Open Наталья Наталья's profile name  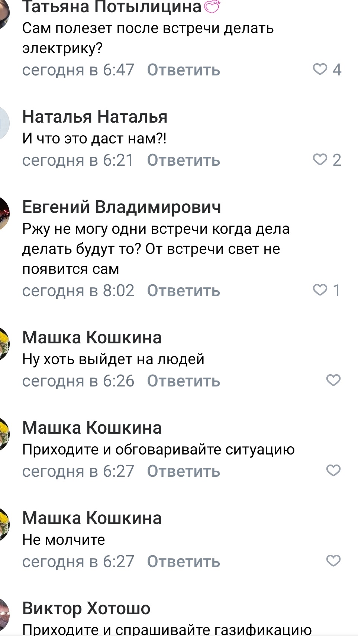[x=95, y=117]
